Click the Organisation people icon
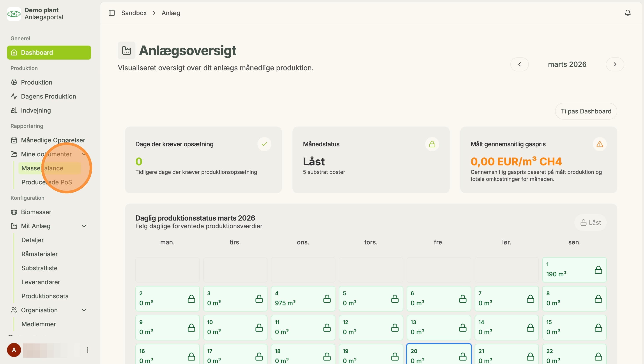The height and width of the screenshot is (364, 644). pos(14,310)
